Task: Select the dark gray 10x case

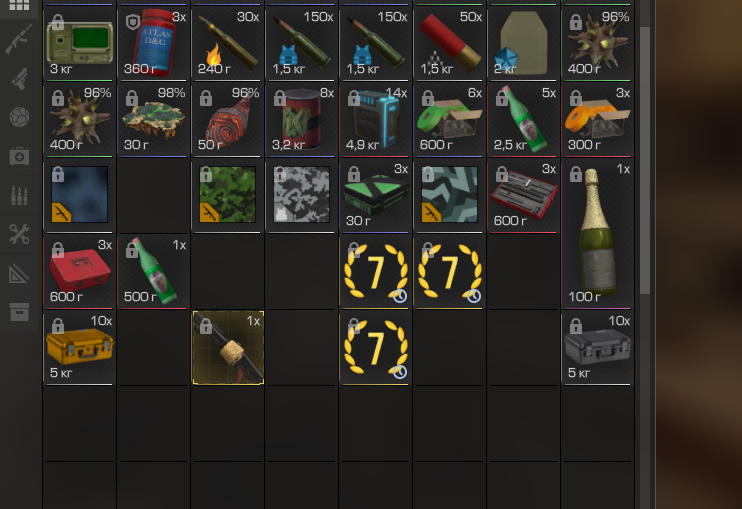Action: tap(598, 347)
